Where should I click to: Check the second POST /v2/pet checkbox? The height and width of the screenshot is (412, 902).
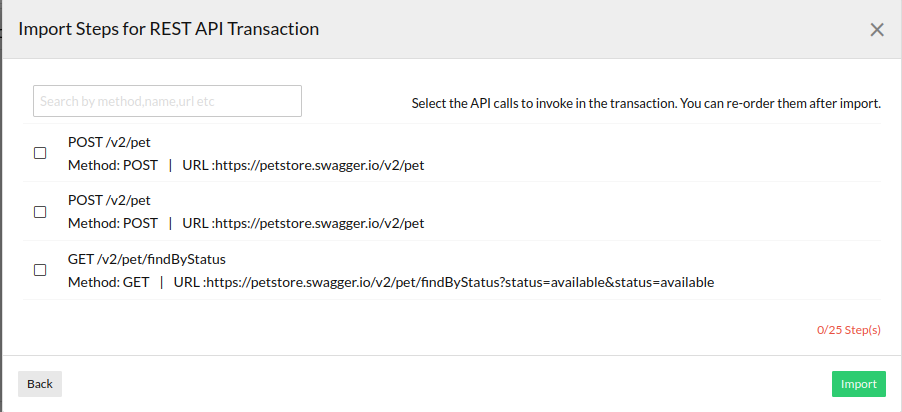[40, 212]
